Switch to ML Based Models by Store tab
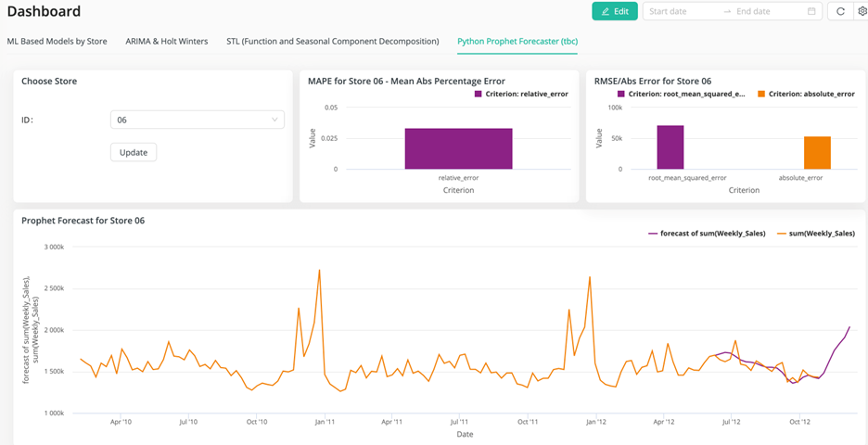The height and width of the screenshot is (445, 868). [x=57, y=42]
